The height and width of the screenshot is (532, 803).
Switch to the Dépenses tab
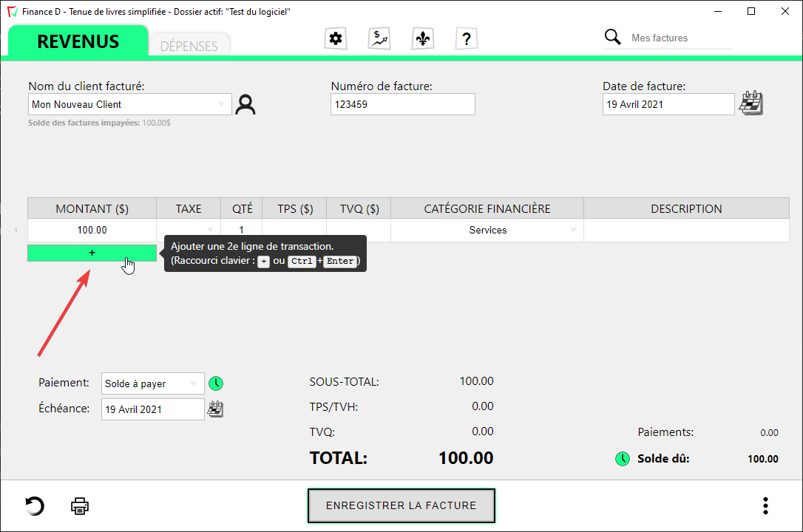[189, 46]
